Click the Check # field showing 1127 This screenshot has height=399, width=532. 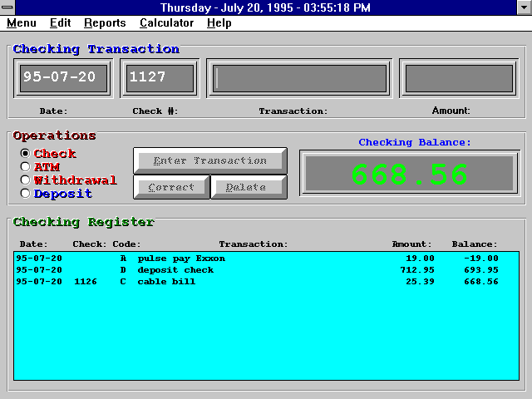coord(160,78)
